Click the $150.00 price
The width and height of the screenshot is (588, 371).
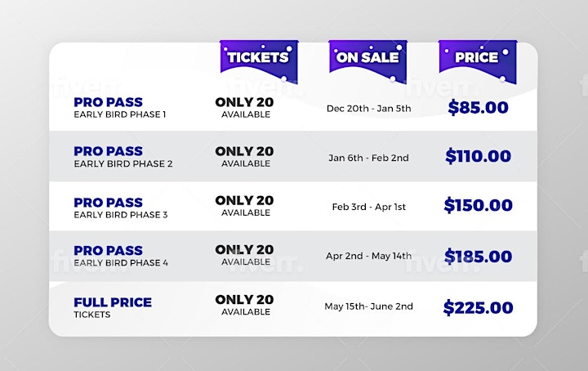(x=478, y=205)
